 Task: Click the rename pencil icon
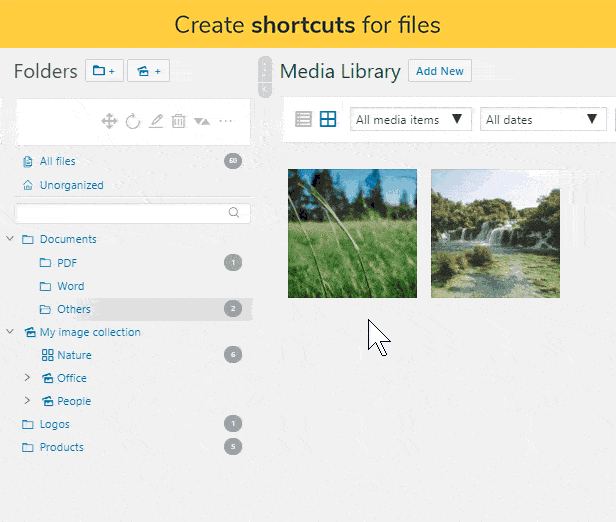click(x=156, y=121)
